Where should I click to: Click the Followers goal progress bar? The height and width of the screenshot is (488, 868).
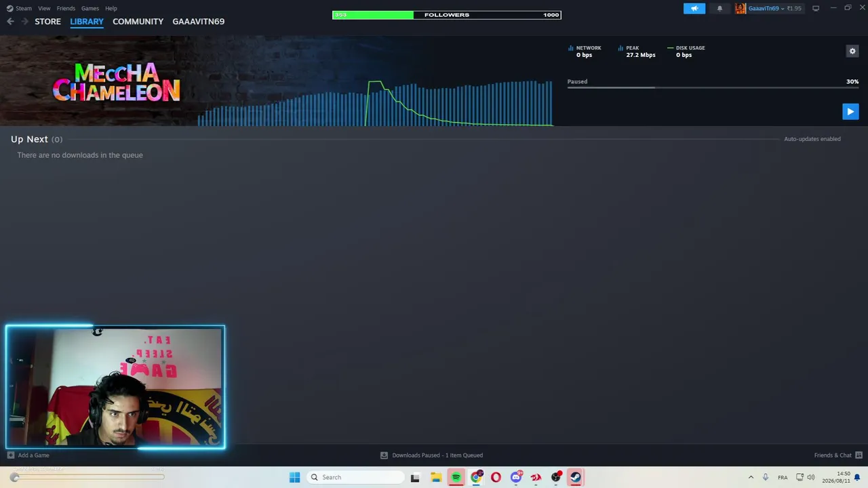click(x=447, y=15)
